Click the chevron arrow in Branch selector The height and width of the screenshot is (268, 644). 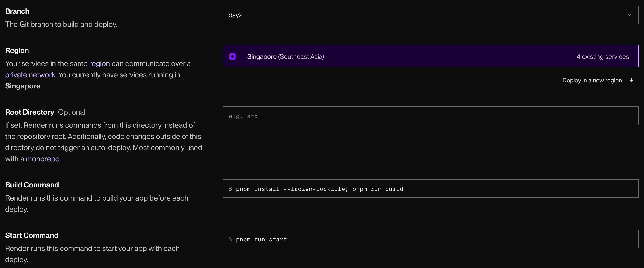pos(629,15)
